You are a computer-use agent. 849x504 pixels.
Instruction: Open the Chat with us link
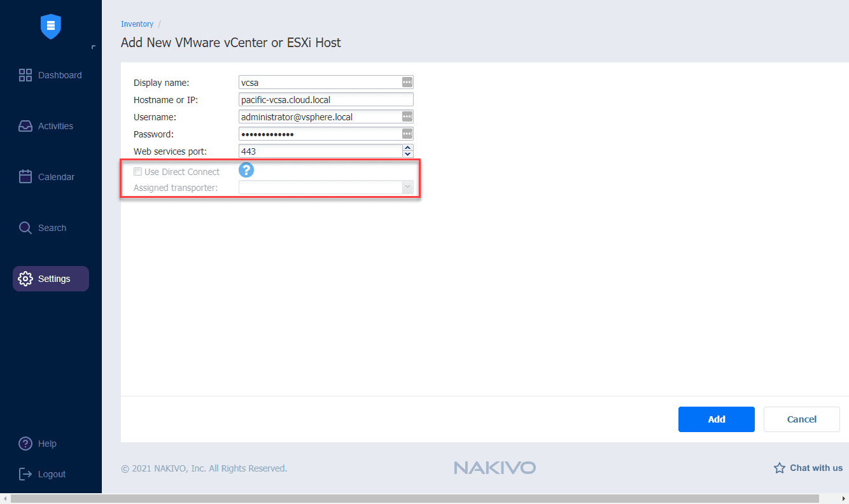coord(808,468)
